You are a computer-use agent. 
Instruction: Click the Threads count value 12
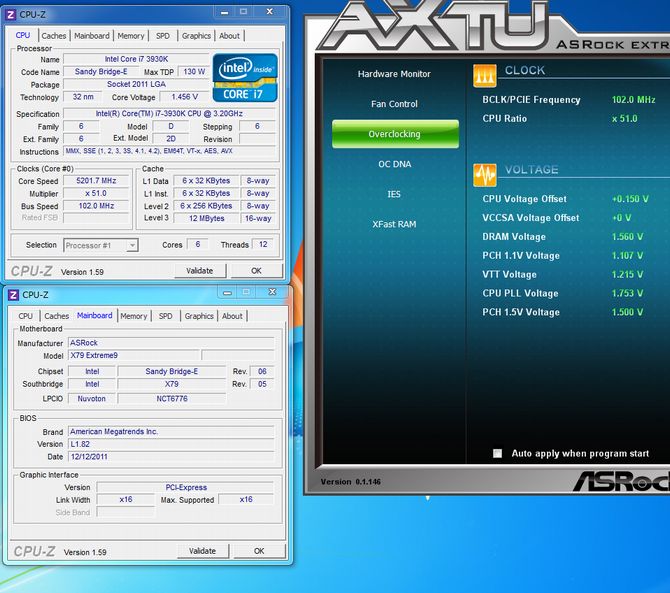(x=263, y=244)
